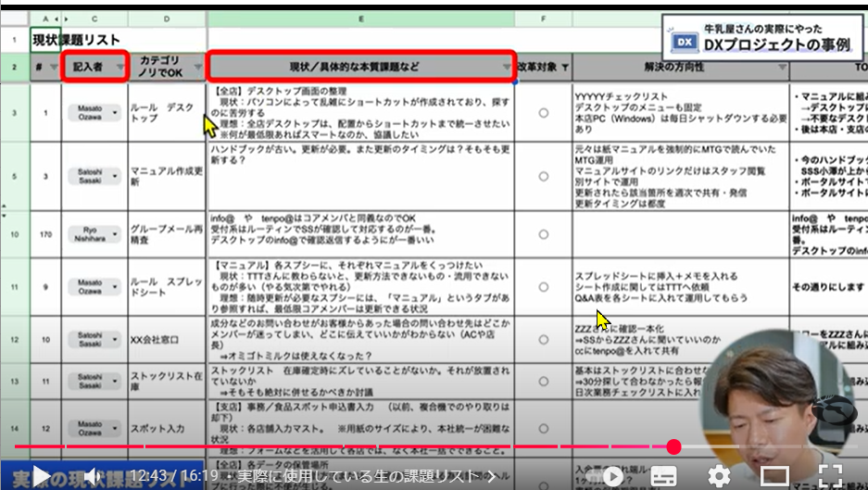Open filter on 現状/具体的な本質課題など column header
This screenshot has width=868, height=490.
(506, 68)
